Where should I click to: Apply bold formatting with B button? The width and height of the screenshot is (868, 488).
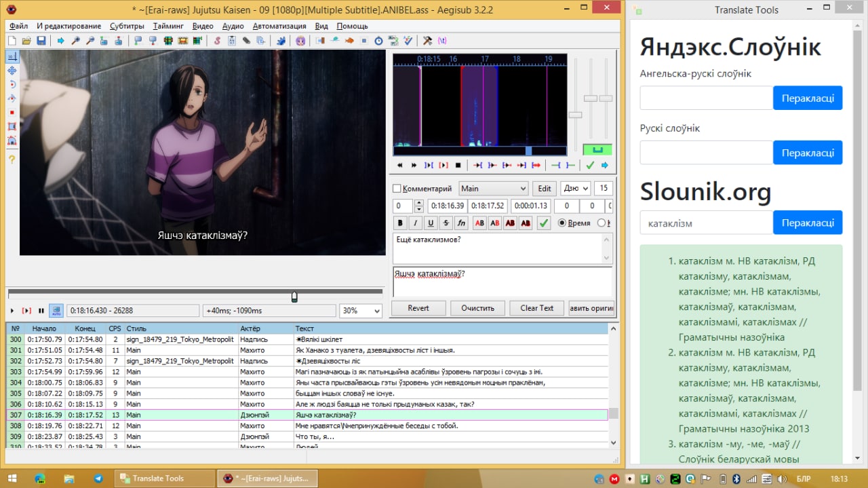point(400,223)
